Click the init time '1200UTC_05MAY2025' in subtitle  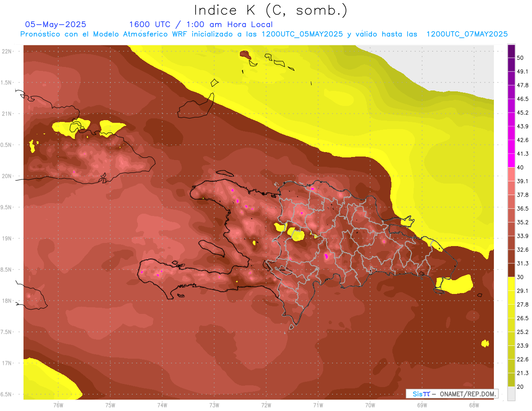coord(302,34)
